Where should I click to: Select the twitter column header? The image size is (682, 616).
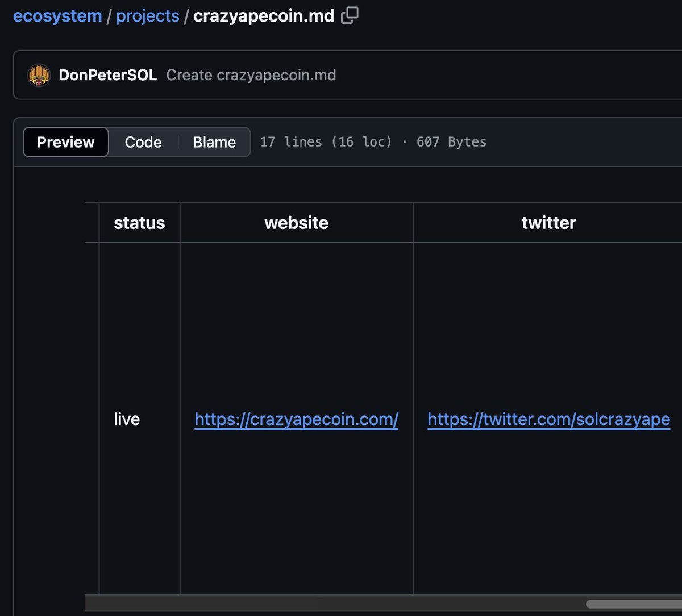tap(548, 223)
